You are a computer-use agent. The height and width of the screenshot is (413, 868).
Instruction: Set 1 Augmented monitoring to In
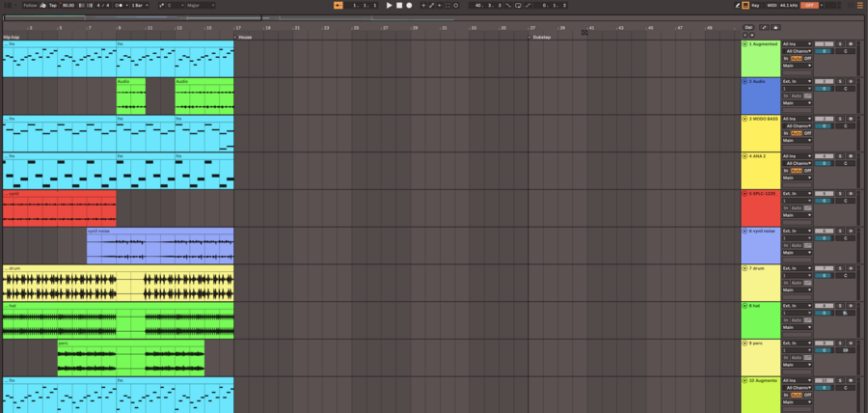pos(785,58)
